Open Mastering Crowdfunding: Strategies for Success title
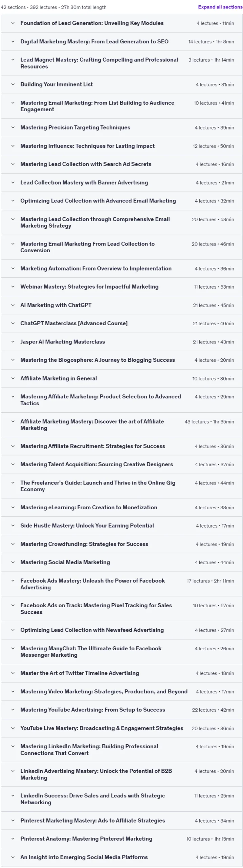Viewport: 243px width, 868px height. pos(84,544)
